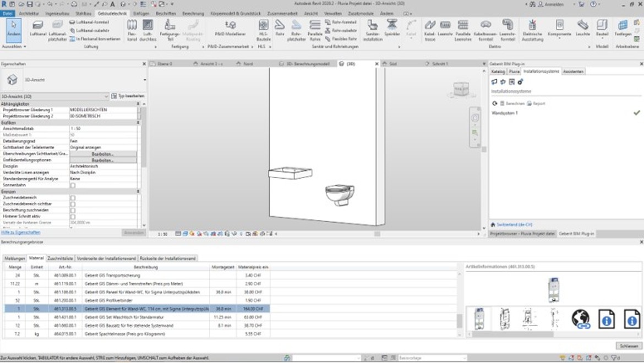Open the Hilfe zu Eigenschaften link
This screenshot has width=644, height=363.
tap(20, 233)
